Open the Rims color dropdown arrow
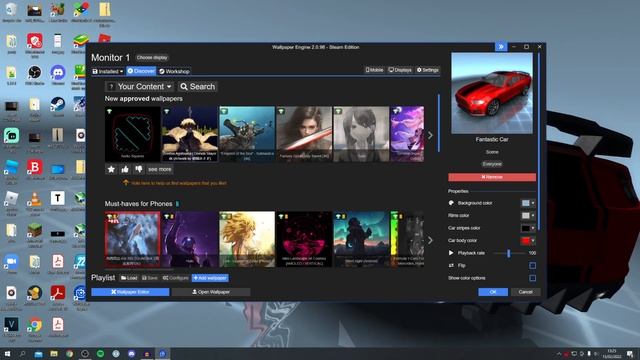 coord(533,215)
